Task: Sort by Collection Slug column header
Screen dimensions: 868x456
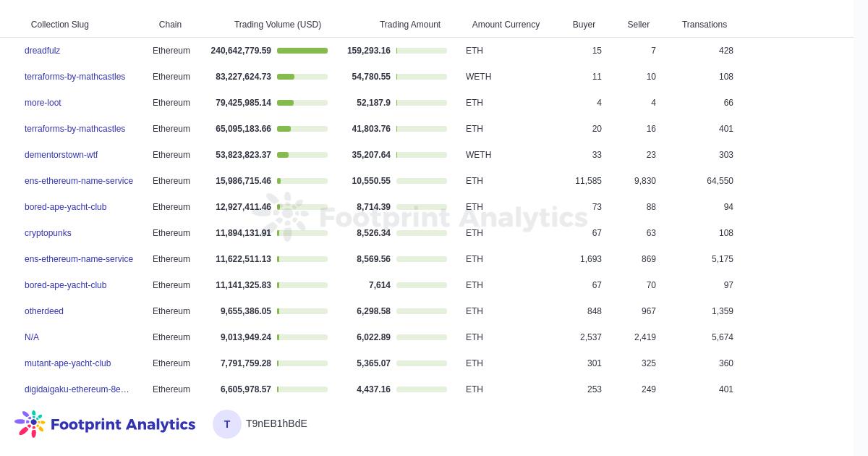Action: [59, 25]
